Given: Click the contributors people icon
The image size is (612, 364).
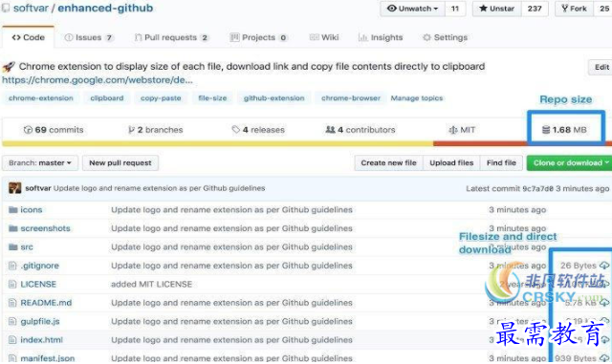Looking at the screenshot, I should 330,130.
